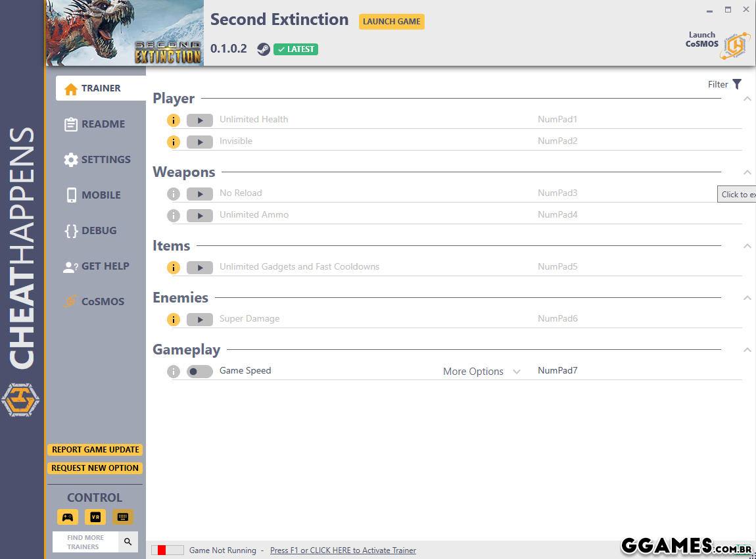Collapse the Gameplay section chevron
The width and height of the screenshot is (756, 559).
747,350
